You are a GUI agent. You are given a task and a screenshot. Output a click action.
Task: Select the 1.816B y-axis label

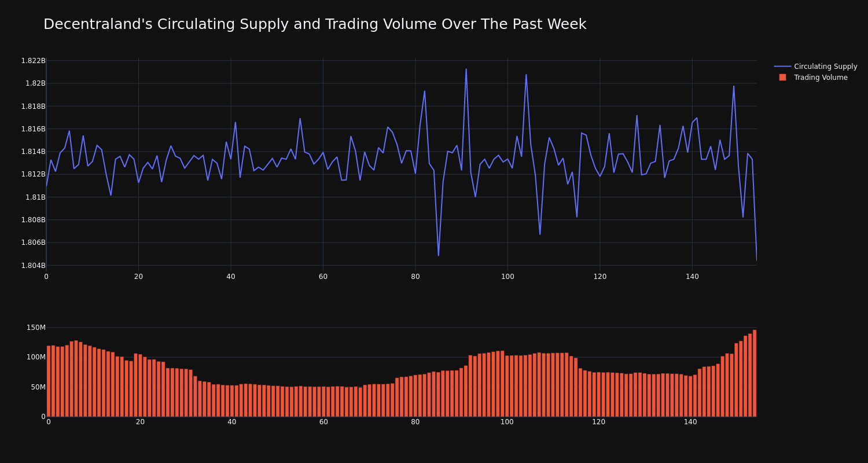pos(33,129)
